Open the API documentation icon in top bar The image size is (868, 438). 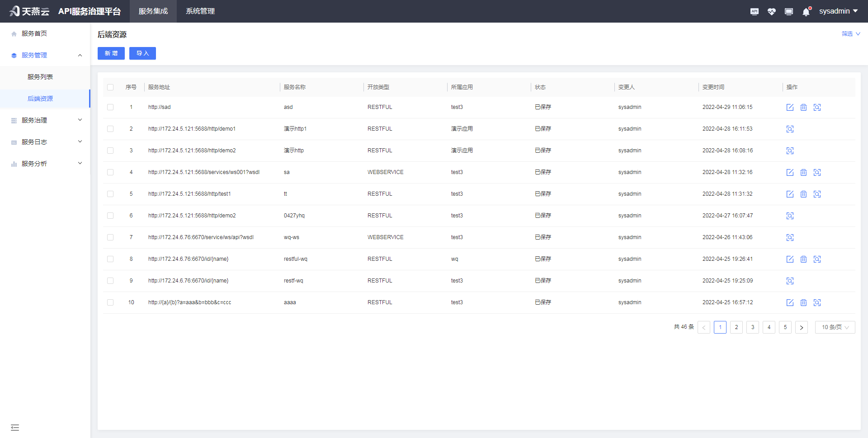(754, 11)
